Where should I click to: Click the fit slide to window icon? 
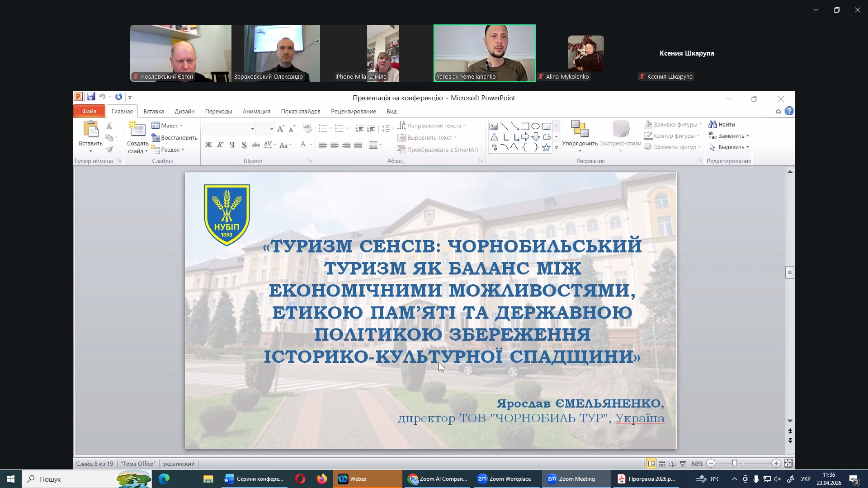[788, 464]
